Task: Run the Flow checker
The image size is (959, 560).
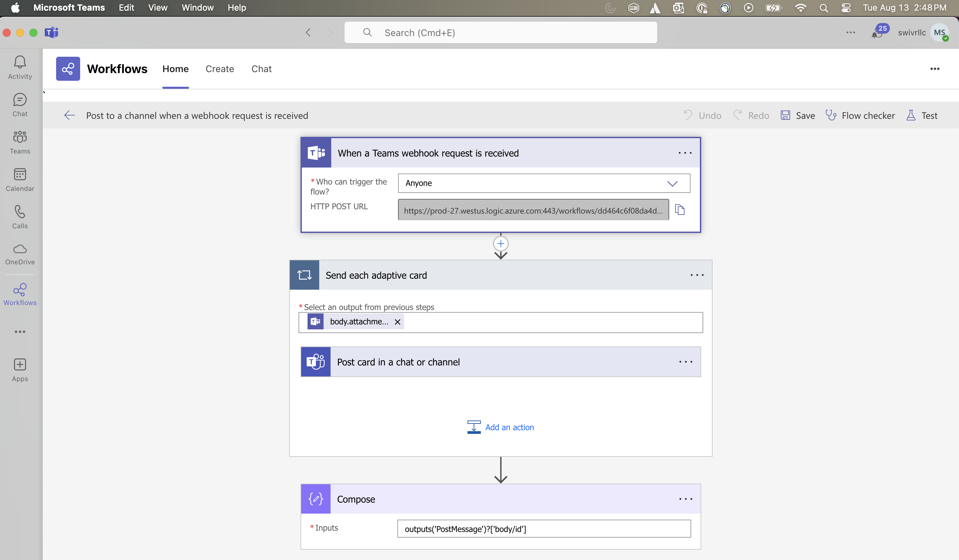Action: (860, 115)
